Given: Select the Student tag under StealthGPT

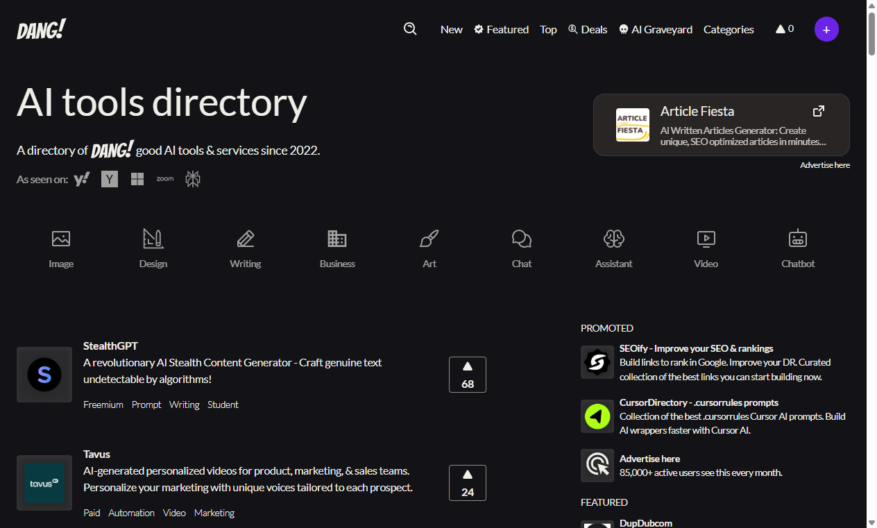Looking at the screenshot, I should click(223, 404).
